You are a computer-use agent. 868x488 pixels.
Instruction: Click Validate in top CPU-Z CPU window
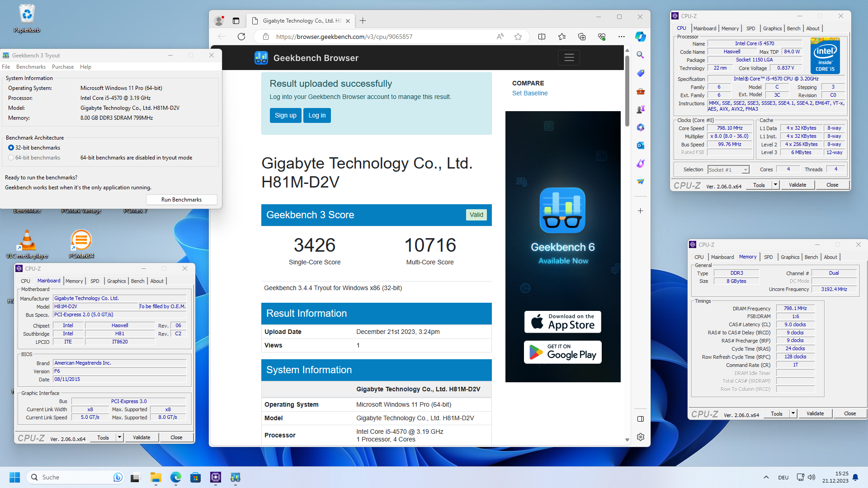point(797,185)
